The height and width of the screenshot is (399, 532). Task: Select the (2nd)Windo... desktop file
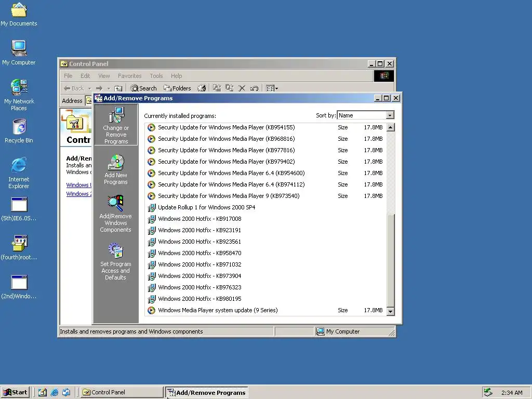(x=19, y=287)
